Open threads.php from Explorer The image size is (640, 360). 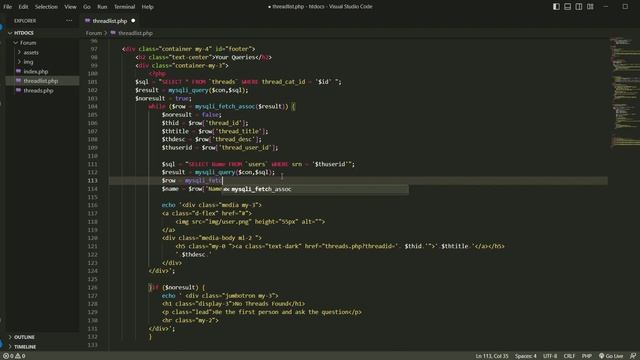click(x=38, y=91)
